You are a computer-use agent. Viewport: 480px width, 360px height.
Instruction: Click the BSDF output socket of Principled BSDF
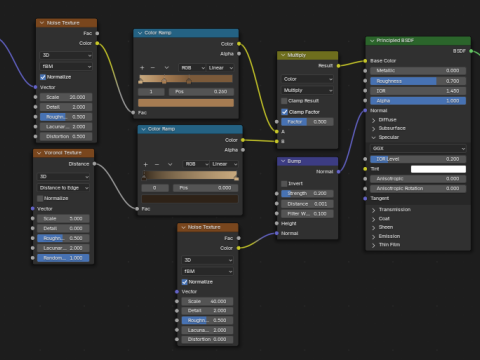(x=471, y=51)
